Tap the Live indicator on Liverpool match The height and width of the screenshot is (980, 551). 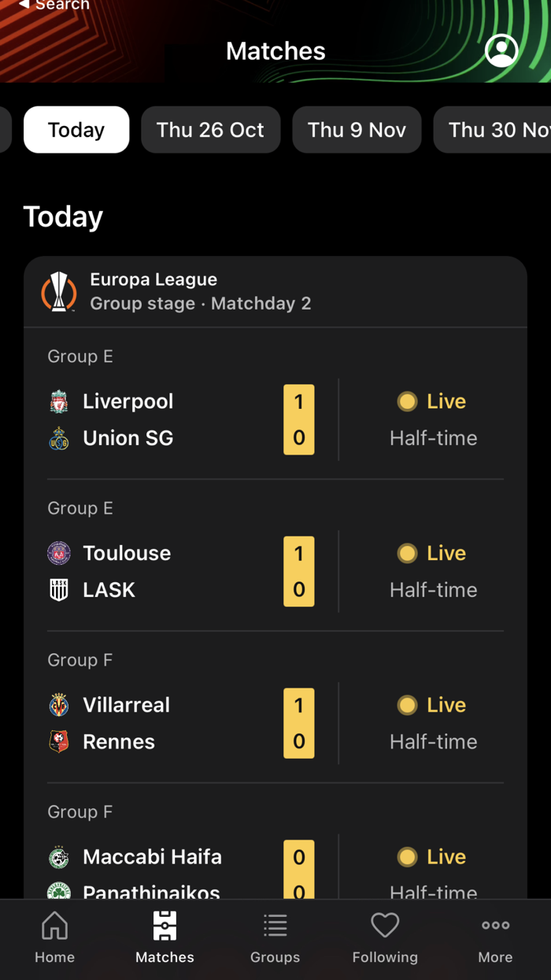coord(431,401)
